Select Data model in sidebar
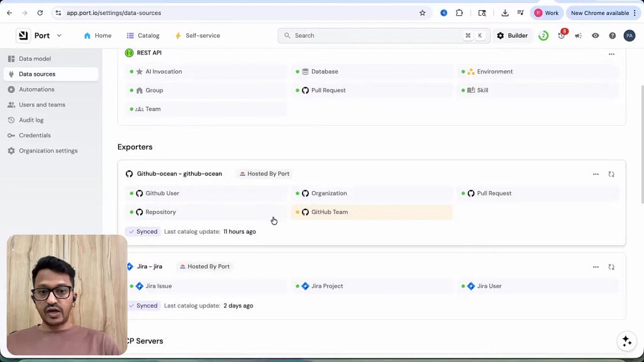Image resolution: width=644 pixels, height=362 pixels. click(x=51, y=58)
